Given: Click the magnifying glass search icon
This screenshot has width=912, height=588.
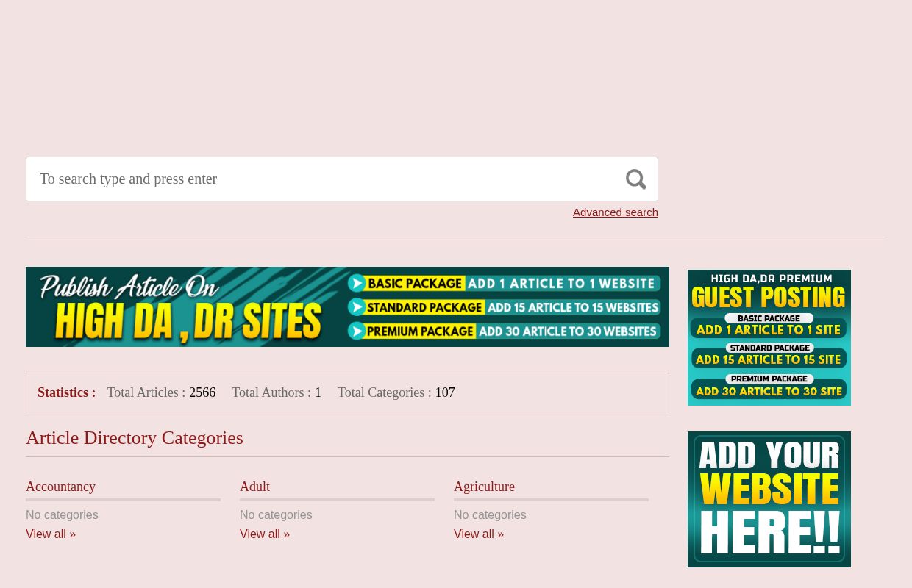Looking at the screenshot, I should 635,179.
